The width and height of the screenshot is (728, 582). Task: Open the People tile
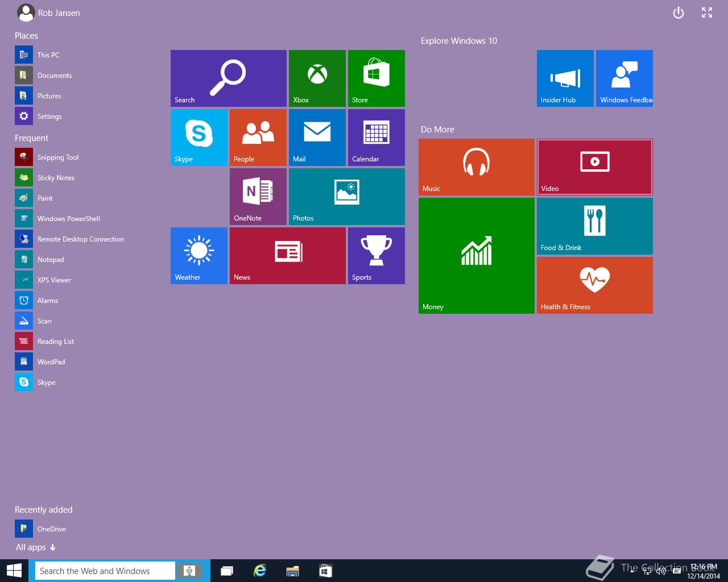click(x=258, y=138)
